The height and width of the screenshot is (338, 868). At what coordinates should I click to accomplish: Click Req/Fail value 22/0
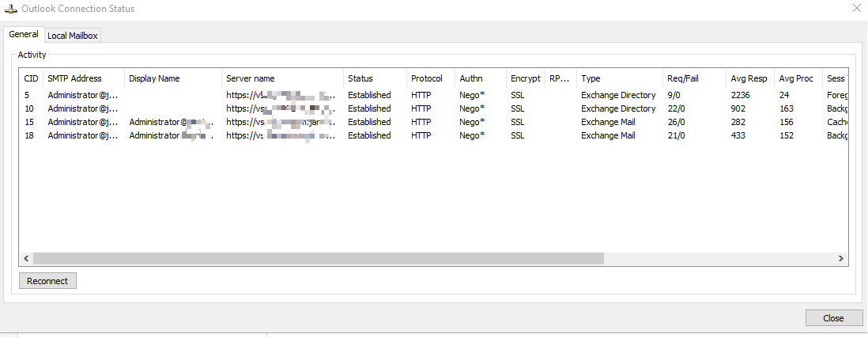click(677, 108)
